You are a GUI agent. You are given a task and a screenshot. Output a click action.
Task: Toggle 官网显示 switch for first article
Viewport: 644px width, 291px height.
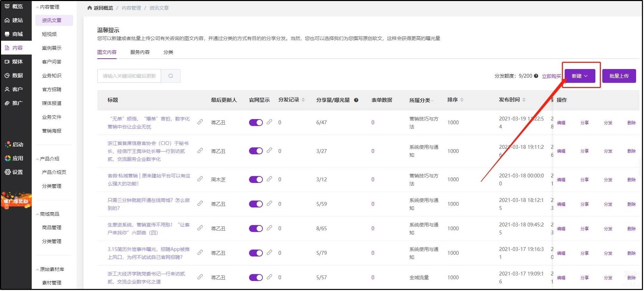point(256,123)
